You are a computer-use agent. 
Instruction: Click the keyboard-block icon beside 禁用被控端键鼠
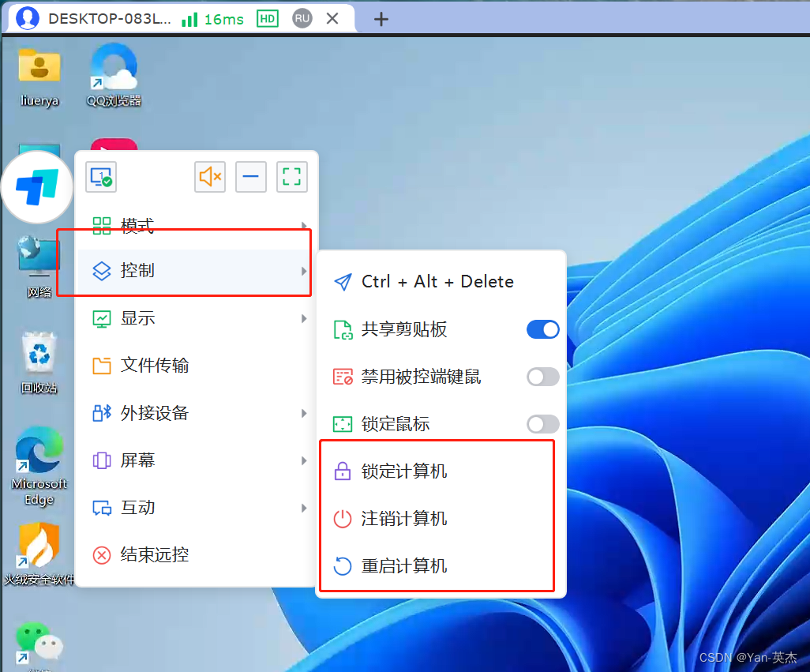[x=343, y=377]
